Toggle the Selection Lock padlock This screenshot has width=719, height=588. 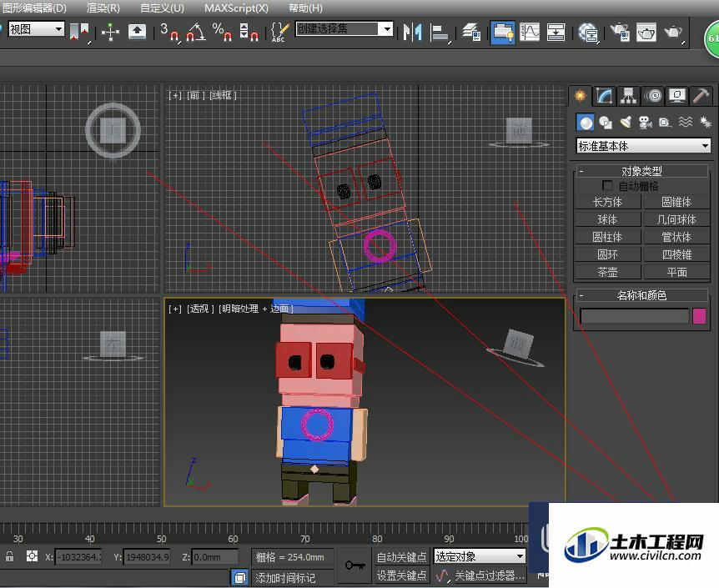click(10, 556)
